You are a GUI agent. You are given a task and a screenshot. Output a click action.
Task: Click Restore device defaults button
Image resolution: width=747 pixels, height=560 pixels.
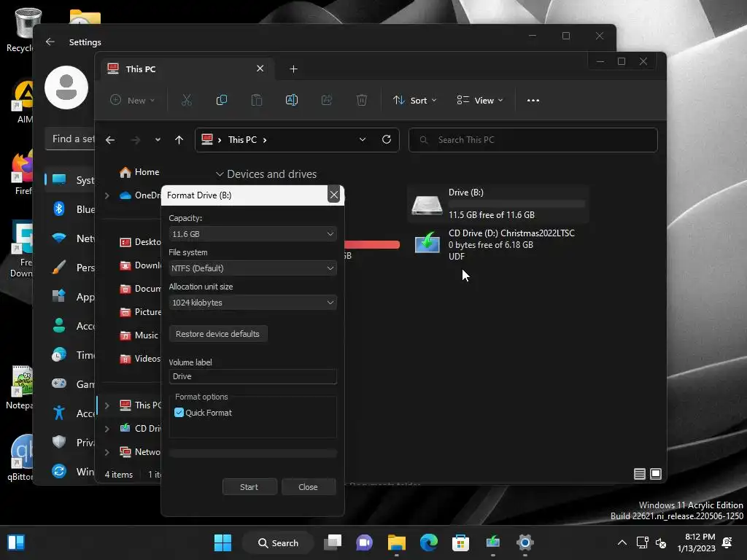point(217,334)
